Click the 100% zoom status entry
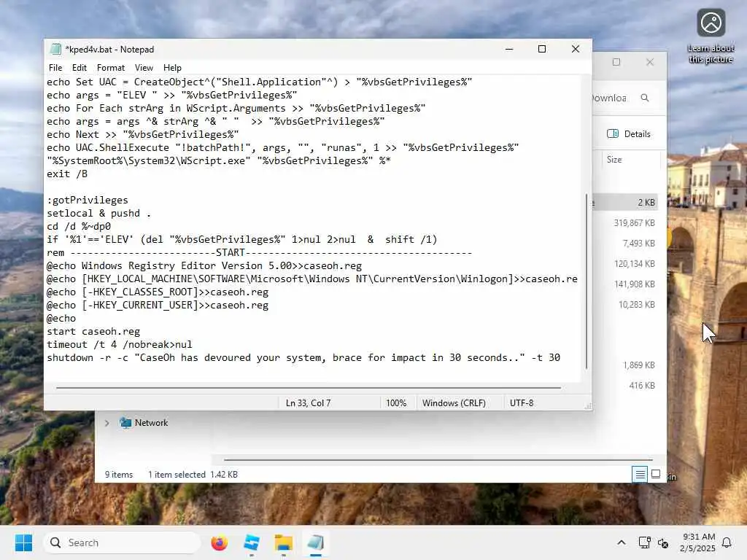 point(396,402)
